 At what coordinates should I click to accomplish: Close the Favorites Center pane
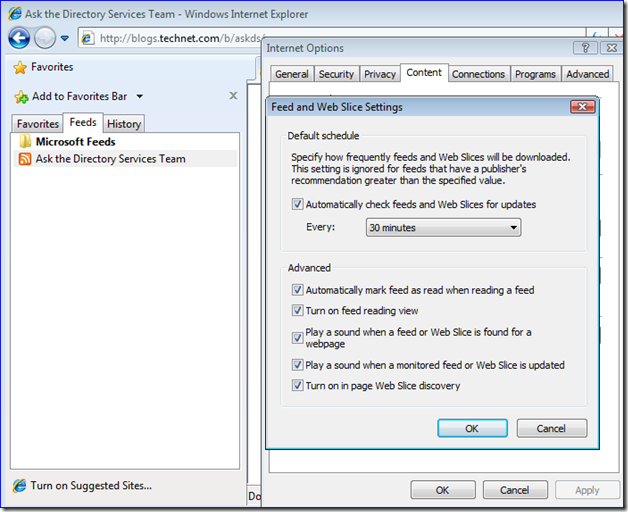(233, 96)
